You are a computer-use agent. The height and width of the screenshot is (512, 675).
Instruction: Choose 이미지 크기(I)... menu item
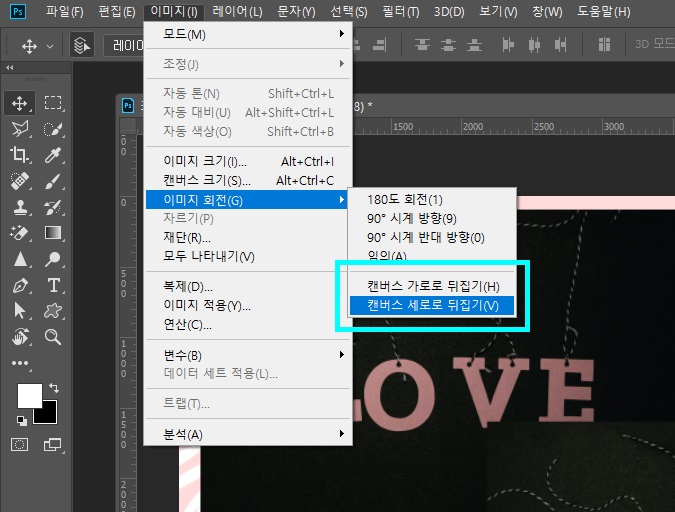pyautogui.click(x=248, y=161)
